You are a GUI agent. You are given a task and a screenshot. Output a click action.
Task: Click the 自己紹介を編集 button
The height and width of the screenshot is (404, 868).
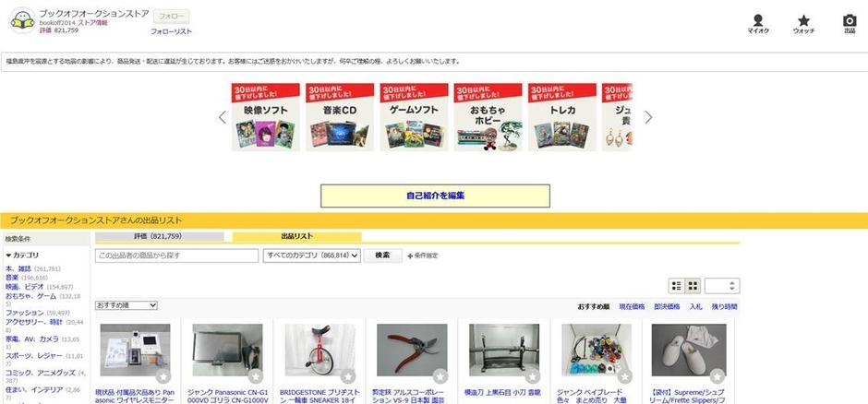pyautogui.click(x=435, y=196)
